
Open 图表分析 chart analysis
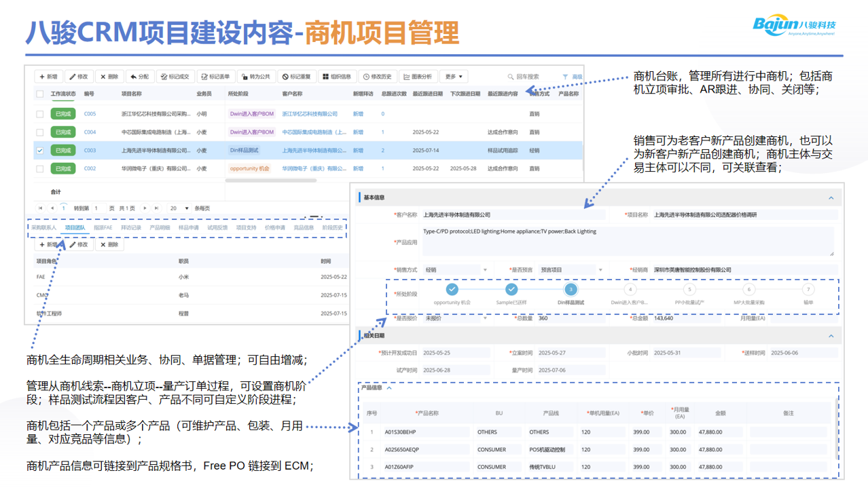click(417, 77)
